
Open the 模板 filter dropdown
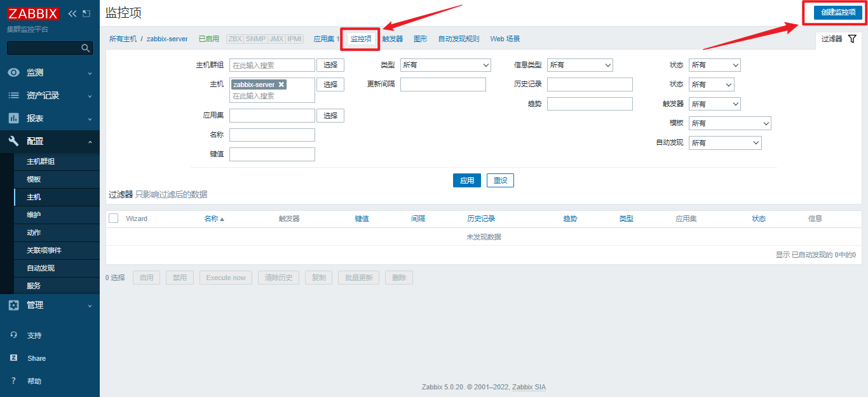click(x=729, y=123)
